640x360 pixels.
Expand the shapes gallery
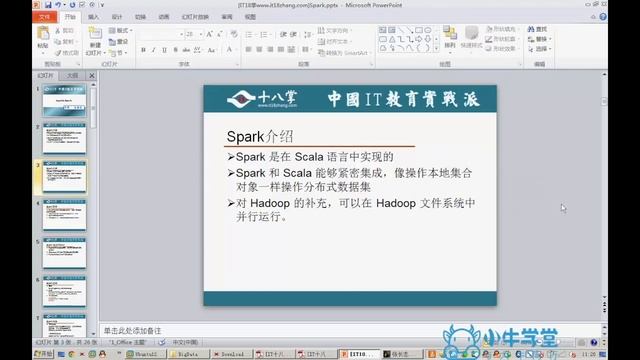436,48
